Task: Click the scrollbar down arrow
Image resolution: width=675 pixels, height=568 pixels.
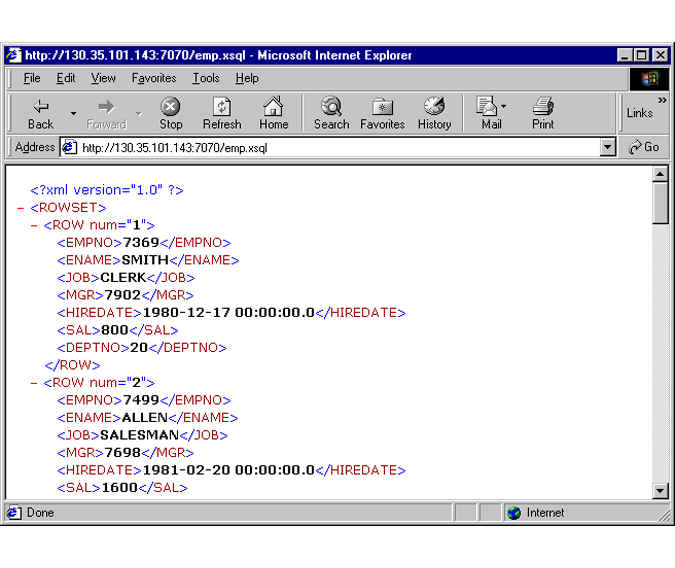Action: pos(660,490)
